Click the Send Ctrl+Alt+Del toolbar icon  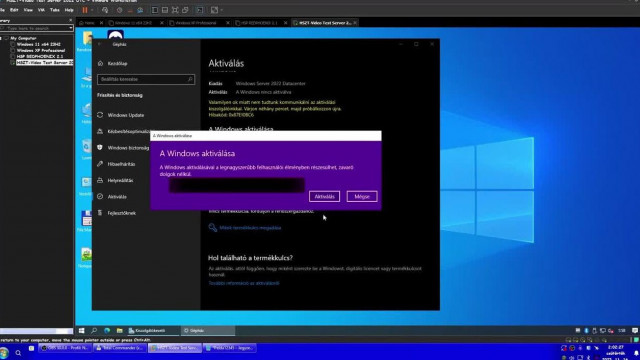(105, 10)
